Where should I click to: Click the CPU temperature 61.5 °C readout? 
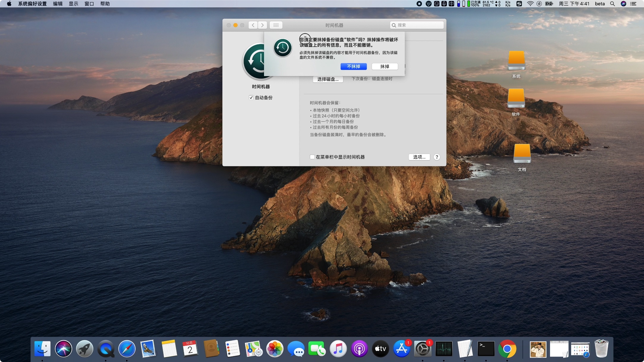(488, 2)
